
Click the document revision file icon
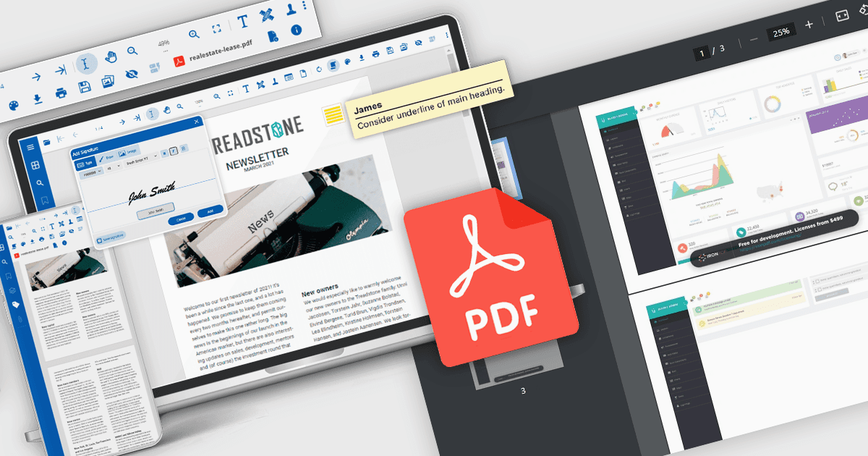point(273,36)
